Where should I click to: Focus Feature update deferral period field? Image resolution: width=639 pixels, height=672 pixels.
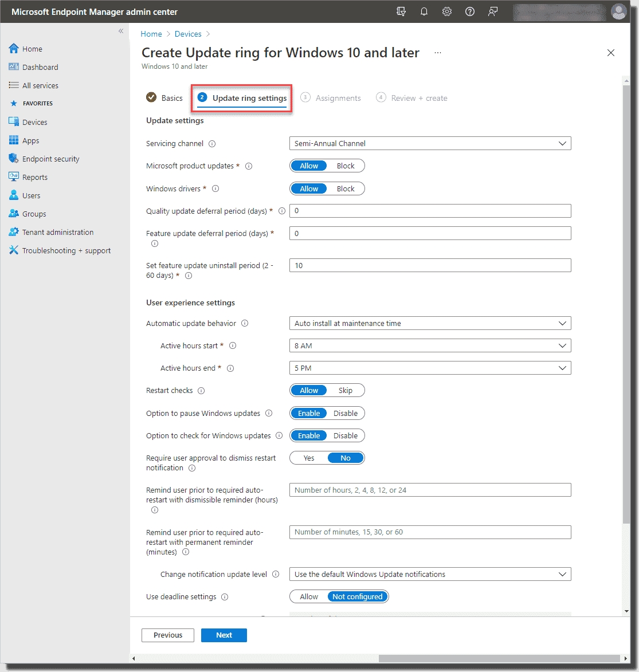coord(430,233)
